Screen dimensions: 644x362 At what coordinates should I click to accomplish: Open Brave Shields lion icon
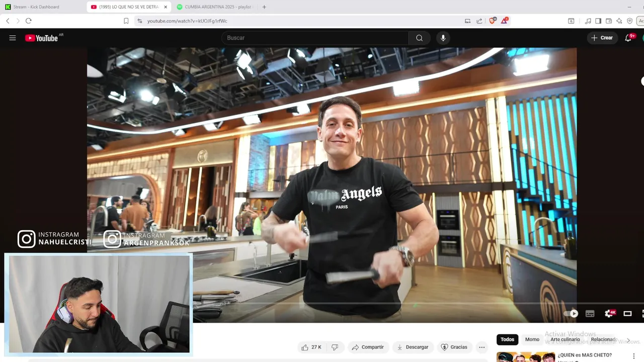tap(493, 21)
